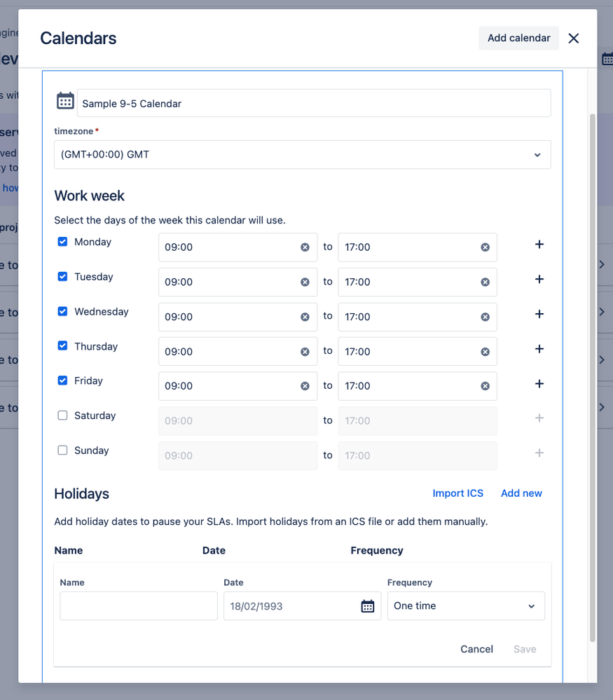Add another time range for Monday
613x700 pixels.
pyautogui.click(x=539, y=245)
